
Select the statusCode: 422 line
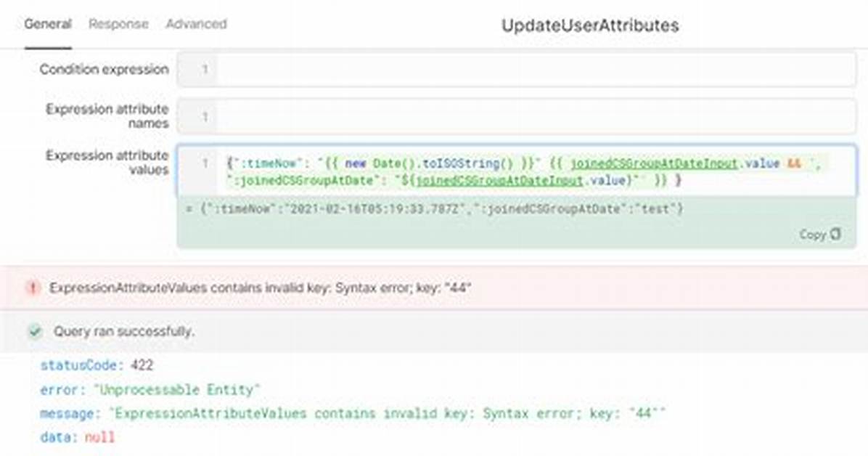(x=97, y=365)
